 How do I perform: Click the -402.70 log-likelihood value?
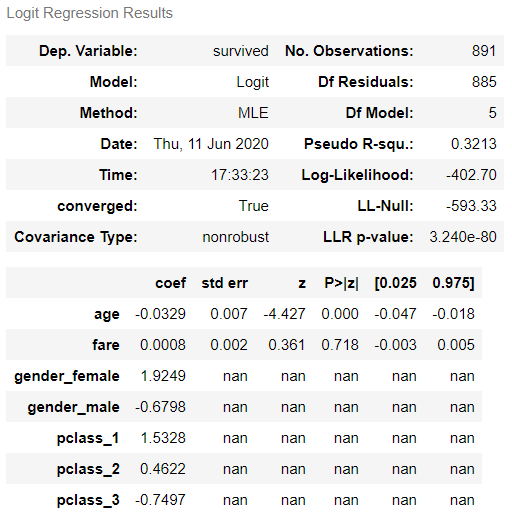point(471,175)
